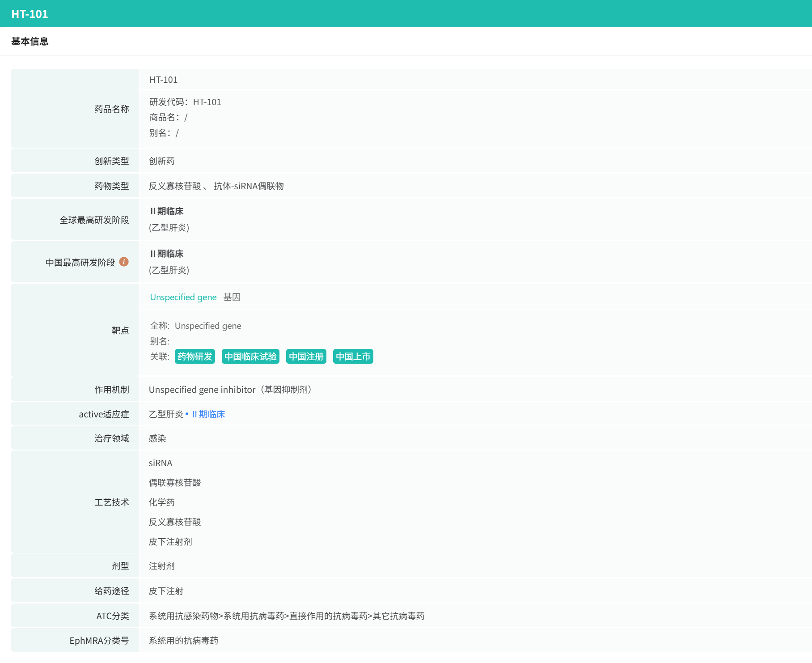
Task: Click the 乙型肝炎 indication text
Action: point(166,414)
